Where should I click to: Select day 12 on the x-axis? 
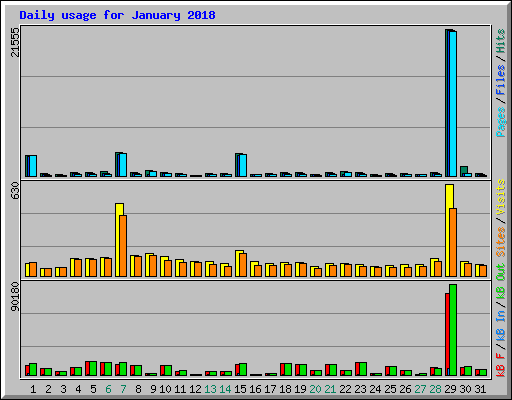pyautogui.click(x=195, y=389)
